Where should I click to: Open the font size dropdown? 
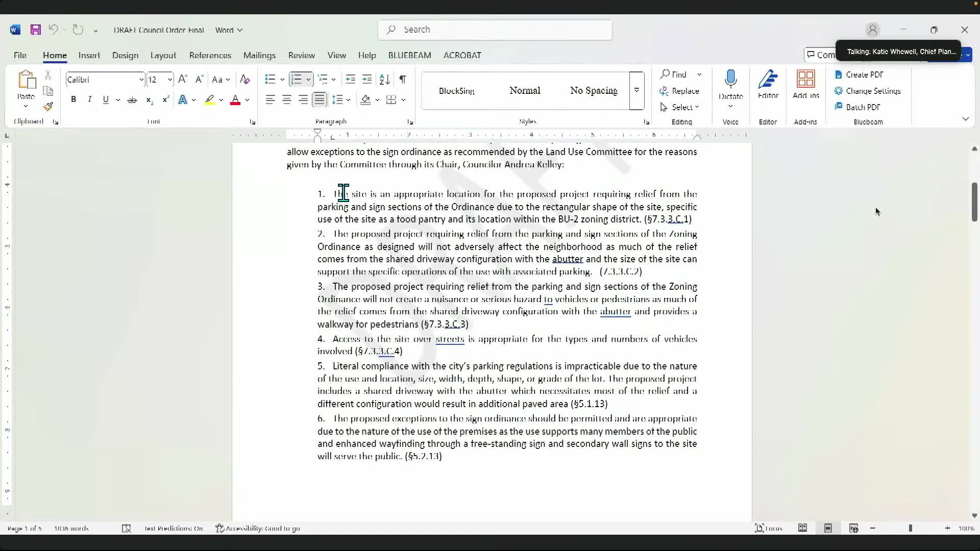point(169,80)
